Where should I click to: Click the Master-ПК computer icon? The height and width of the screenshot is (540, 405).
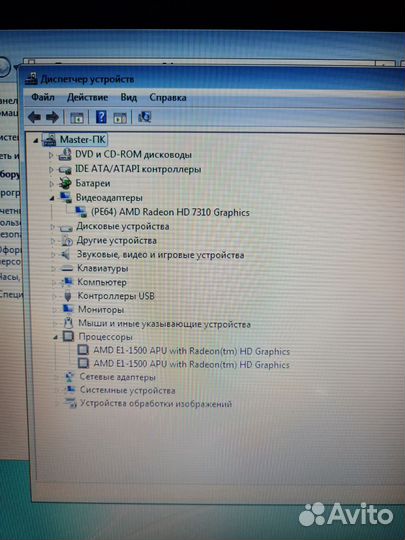[49, 140]
